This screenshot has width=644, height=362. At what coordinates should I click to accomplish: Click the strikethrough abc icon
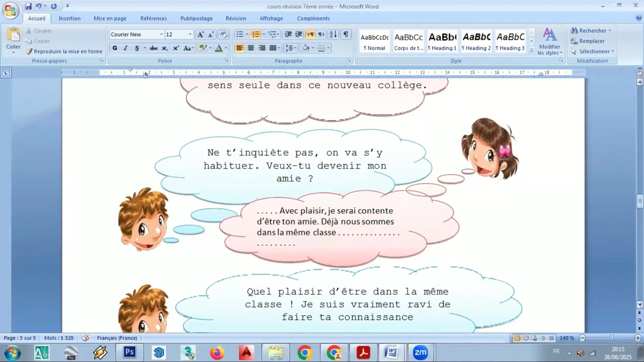tap(153, 48)
